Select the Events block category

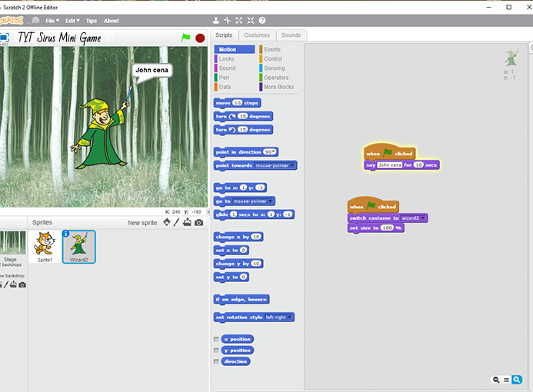tap(272, 49)
